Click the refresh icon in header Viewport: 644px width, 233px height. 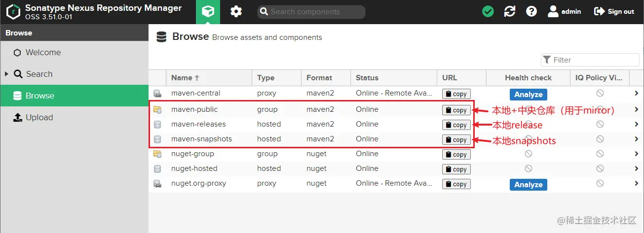[510, 12]
